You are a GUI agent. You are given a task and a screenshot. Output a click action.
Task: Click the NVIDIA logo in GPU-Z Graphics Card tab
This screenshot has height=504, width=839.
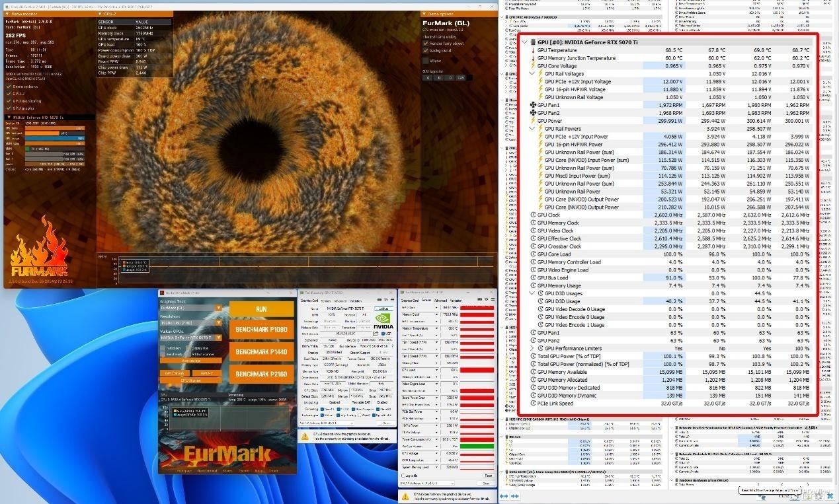(383, 321)
